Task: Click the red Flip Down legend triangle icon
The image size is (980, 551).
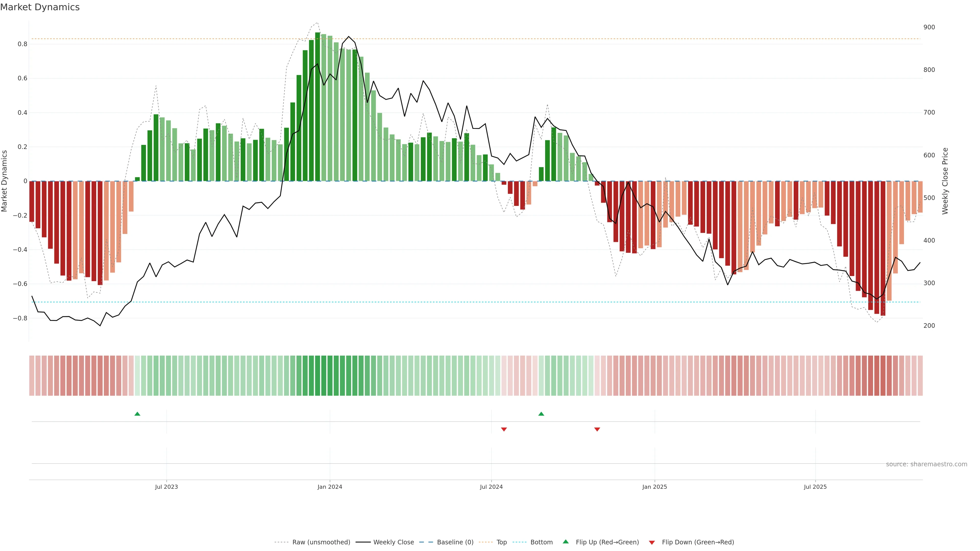Action: (652, 542)
